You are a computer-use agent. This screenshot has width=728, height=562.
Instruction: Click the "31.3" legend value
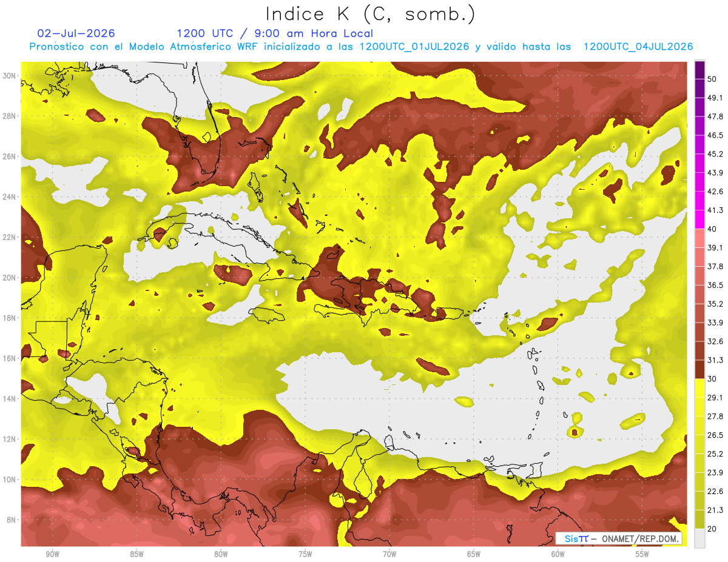[x=715, y=360]
